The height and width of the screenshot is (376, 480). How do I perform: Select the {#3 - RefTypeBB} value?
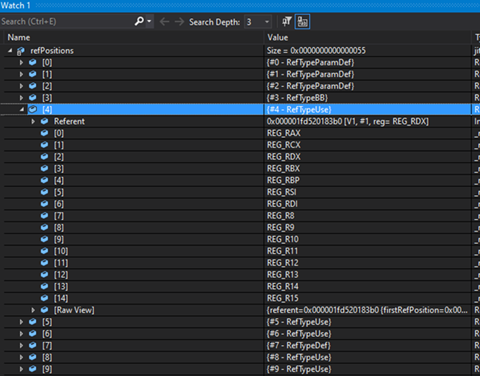point(297,98)
